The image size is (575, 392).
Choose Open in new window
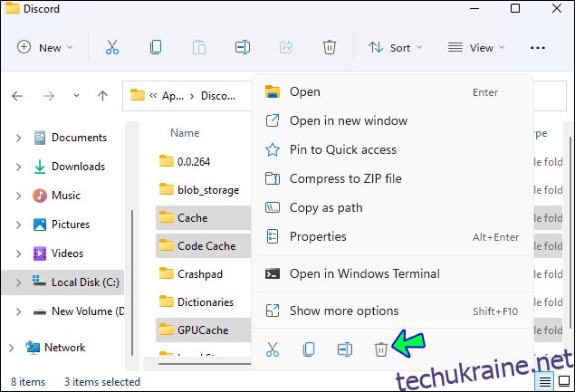(x=392, y=120)
